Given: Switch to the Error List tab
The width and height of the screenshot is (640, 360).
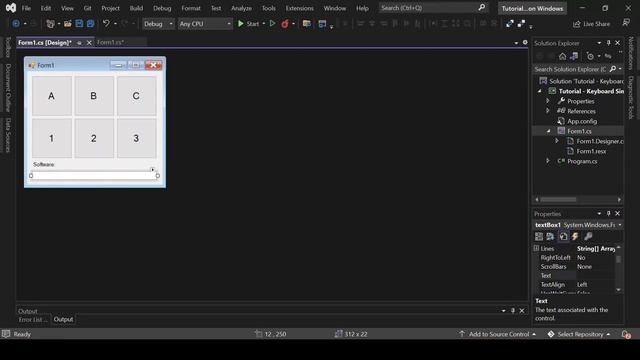Looking at the screenshot, I should coord(33,320).
